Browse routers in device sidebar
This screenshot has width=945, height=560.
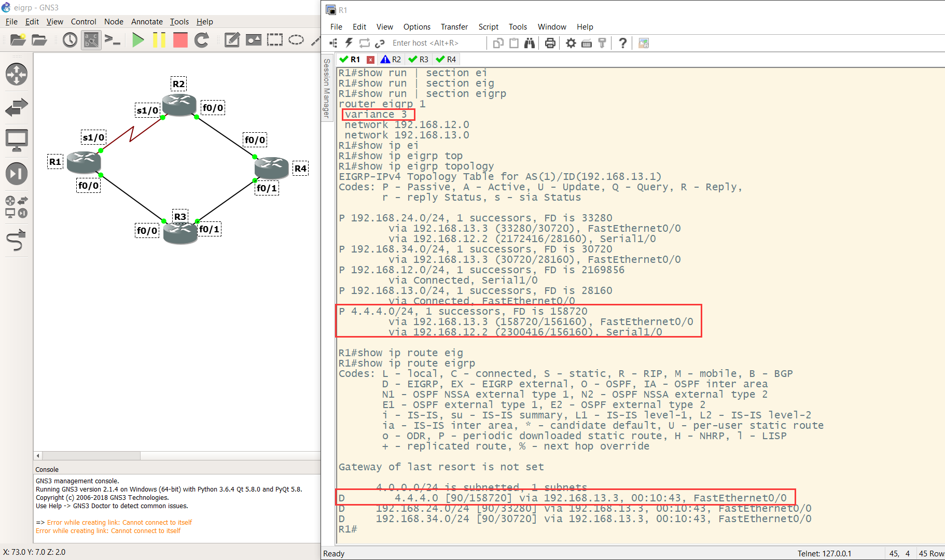[x=17, y=74]
